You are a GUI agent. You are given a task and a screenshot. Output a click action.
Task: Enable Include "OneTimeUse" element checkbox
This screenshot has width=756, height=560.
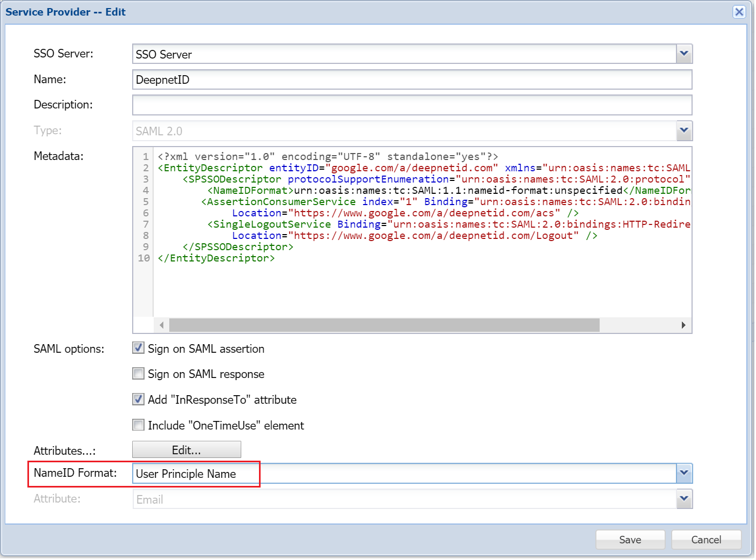tap(139, 425)
